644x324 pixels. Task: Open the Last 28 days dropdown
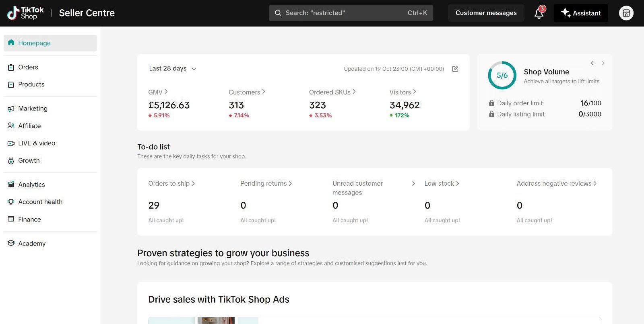(x=173, y=69)
